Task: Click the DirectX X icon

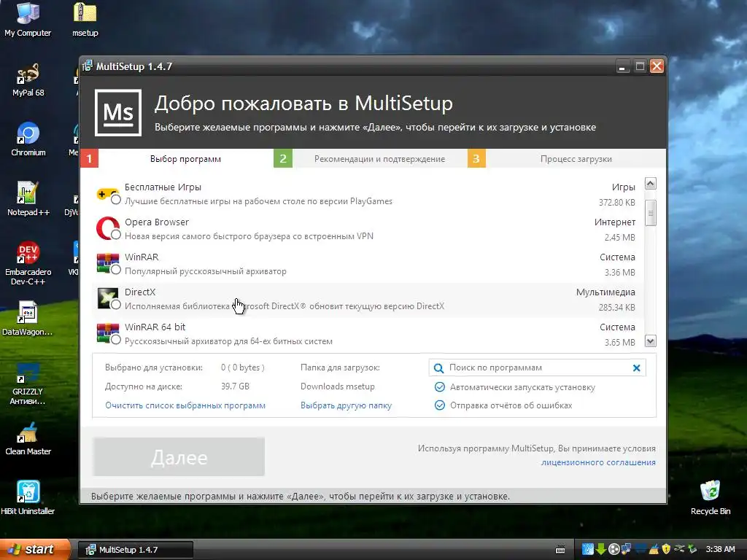Action: (x=108, y=298)
